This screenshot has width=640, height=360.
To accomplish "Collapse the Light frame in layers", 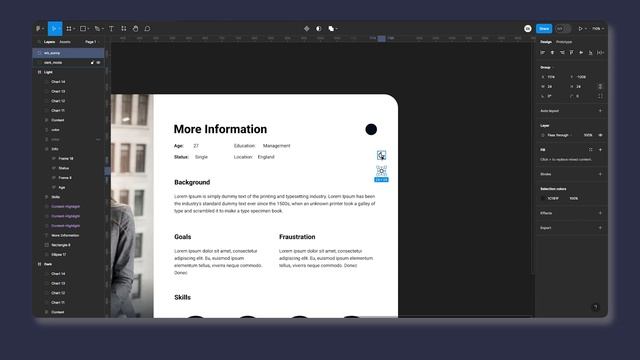I will pyautogui.click(x=40, y=72).
